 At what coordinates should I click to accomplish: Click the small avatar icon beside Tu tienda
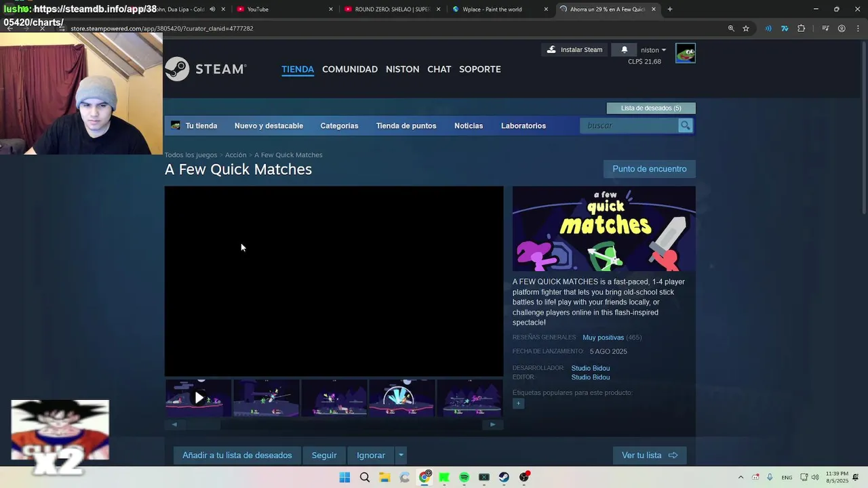point(176,125)
